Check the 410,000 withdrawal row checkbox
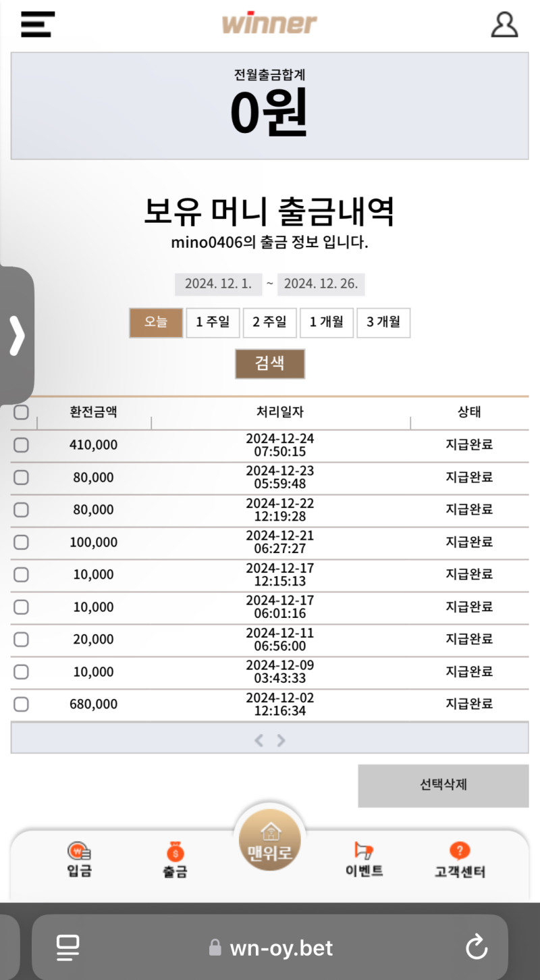 pos(22,445)
